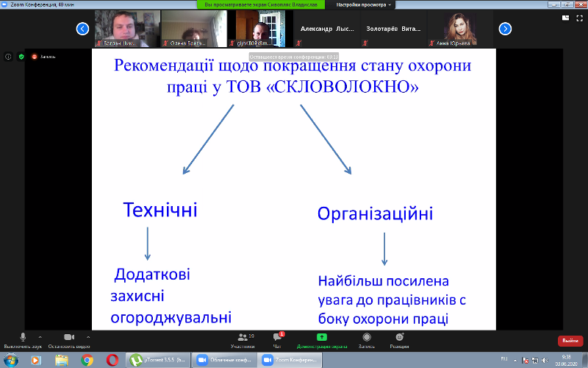Click the Zoom window title icon
Viewport: 588px width, 368px height.
click(4, 4)
